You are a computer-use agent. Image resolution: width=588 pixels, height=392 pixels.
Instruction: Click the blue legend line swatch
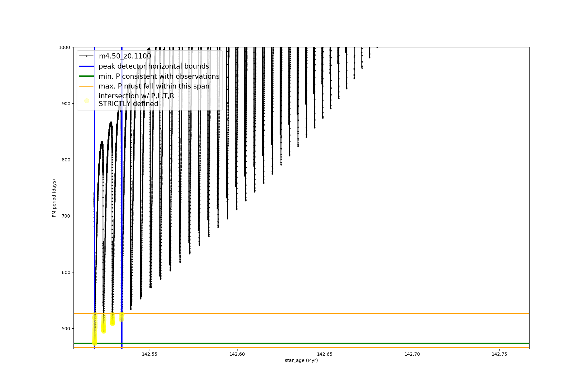pos(87,66)
